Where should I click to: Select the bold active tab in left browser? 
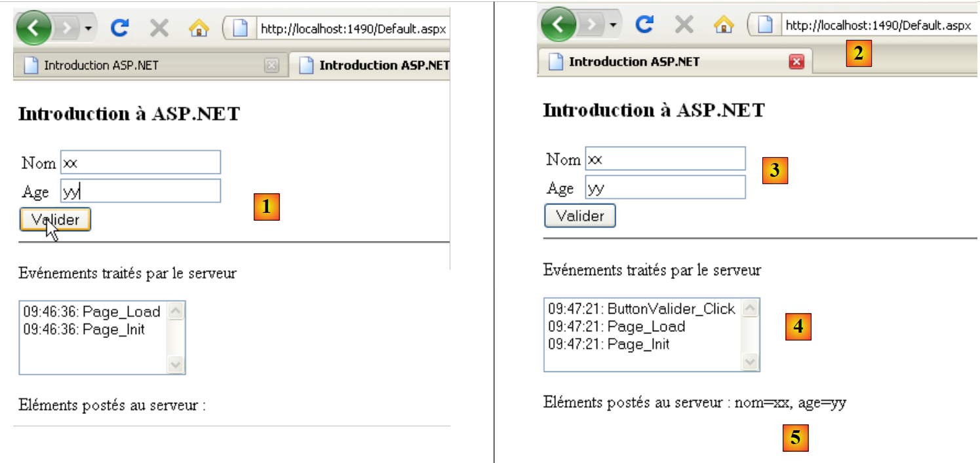(x=374, y=65)
